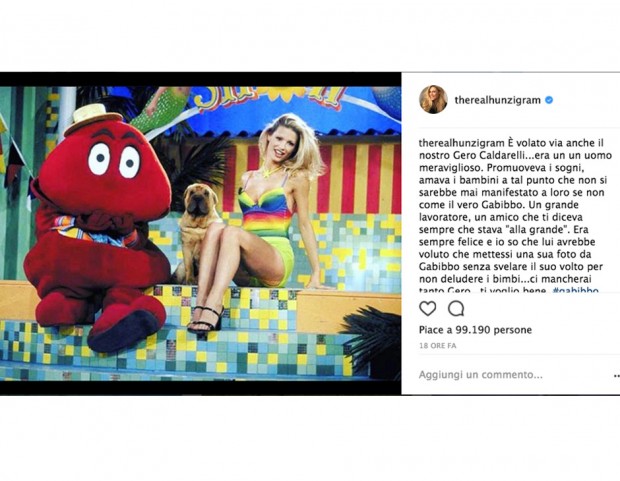Screen dimensions: 620x481
Task: Open comments via the speech bubble icon
Action: [x=456, y=309]
